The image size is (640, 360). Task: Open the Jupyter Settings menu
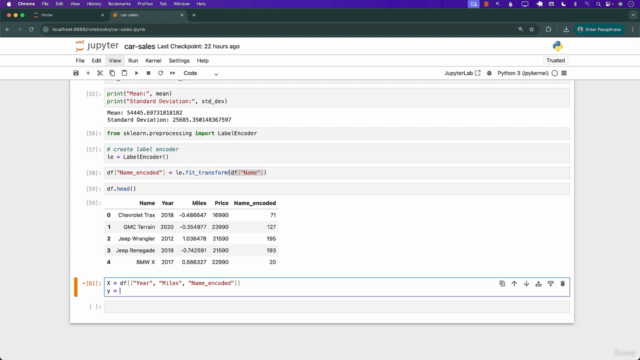179,60
